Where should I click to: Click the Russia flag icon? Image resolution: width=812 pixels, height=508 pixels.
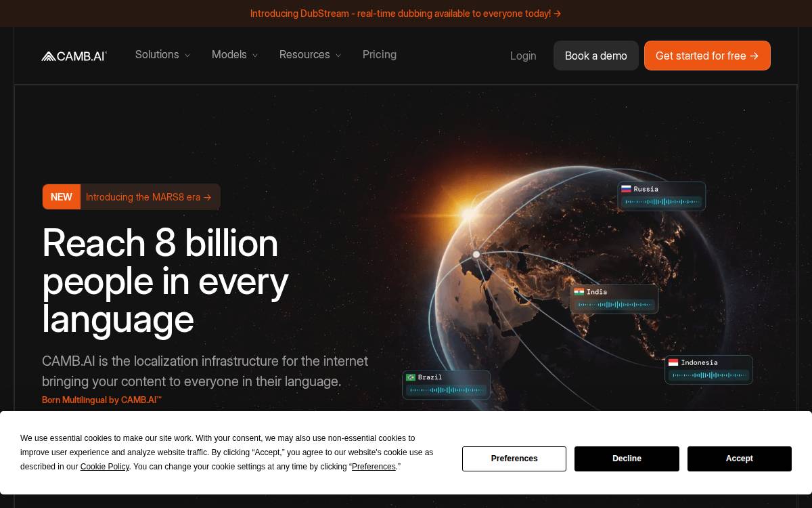(626, 189)
